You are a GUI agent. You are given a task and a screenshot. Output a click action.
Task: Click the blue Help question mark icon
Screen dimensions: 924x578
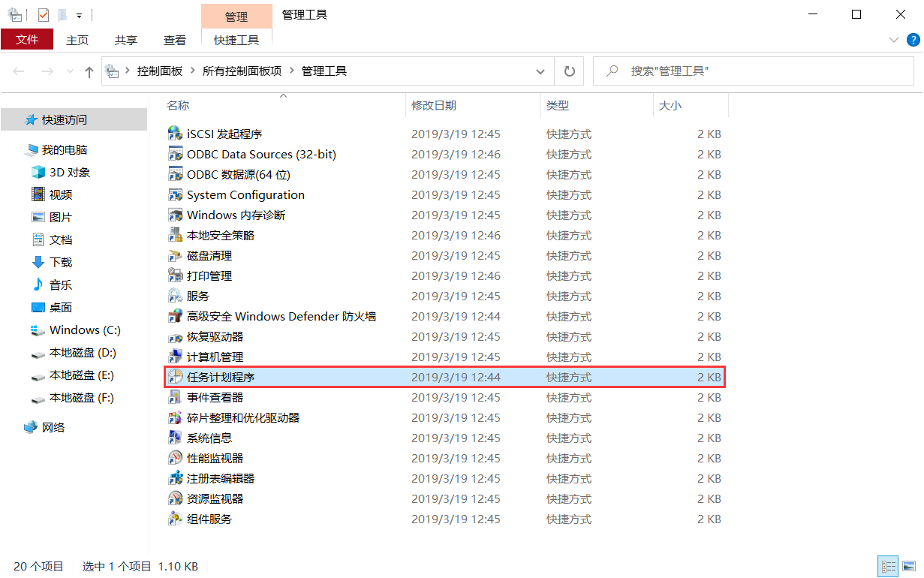(913, 40)
